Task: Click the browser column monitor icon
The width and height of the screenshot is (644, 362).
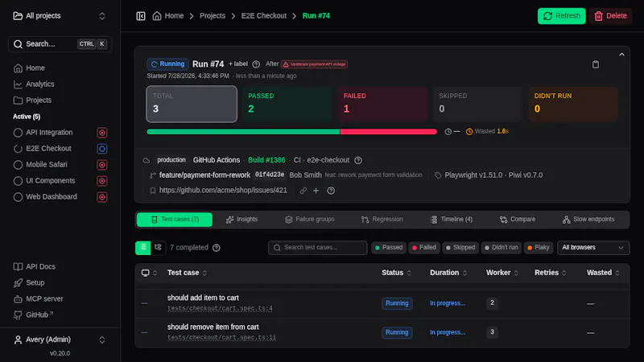Action: (146, 273)
